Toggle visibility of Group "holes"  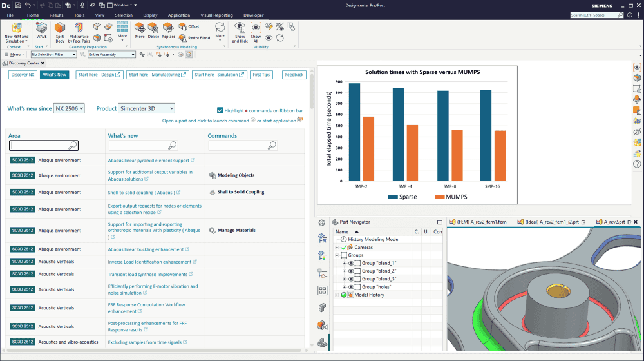coord(351,287)
